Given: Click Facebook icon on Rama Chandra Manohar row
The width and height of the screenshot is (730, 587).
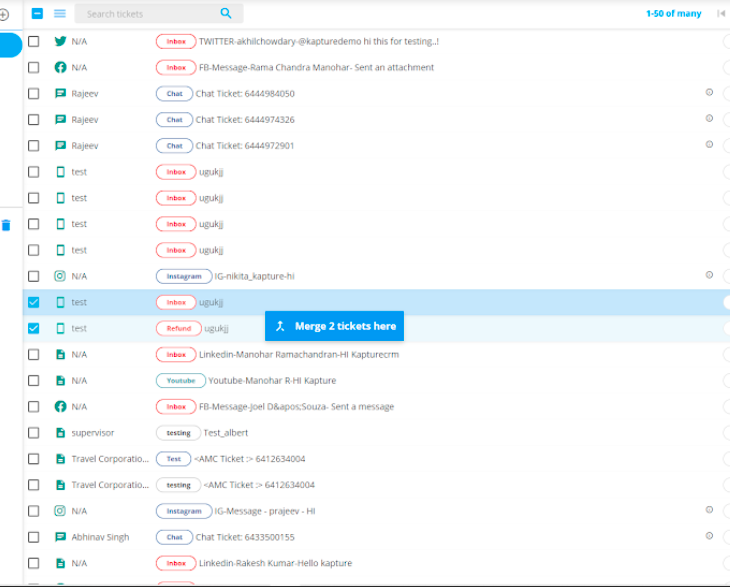Looking at the screenshot, I should [x=60, y=67].
